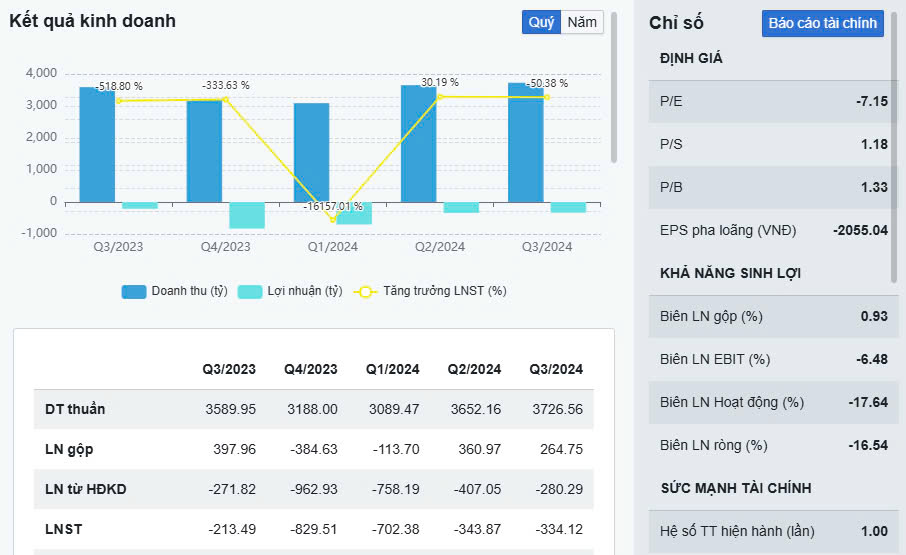The width and height of the screenshot is (906, 555).
Task: Select the Q1/2024 blue revenue bar
Action: tap(311, 152)
